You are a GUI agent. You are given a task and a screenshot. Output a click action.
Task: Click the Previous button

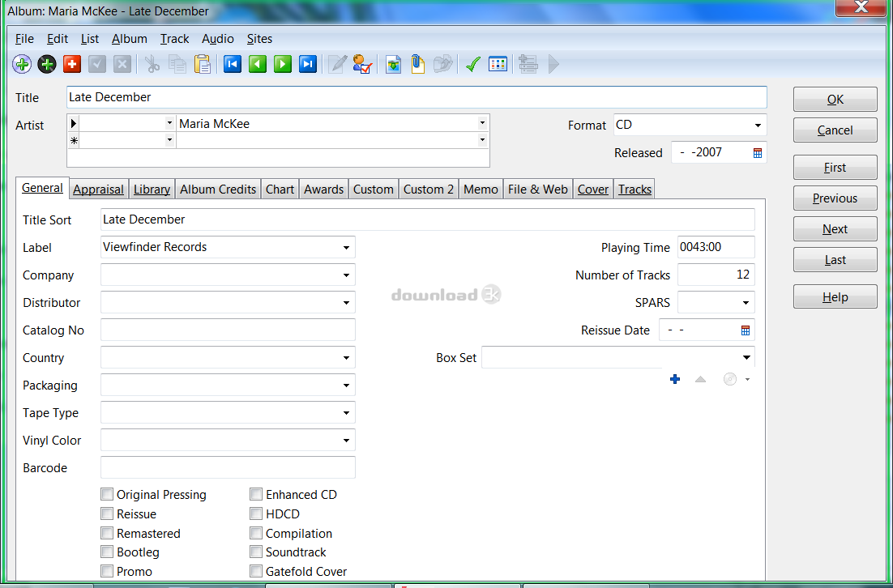(x=835, y=198)
